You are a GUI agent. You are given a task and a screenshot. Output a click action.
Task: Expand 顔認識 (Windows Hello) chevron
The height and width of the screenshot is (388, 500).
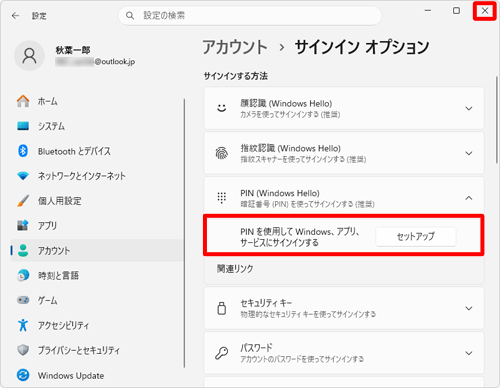(469, 108)
